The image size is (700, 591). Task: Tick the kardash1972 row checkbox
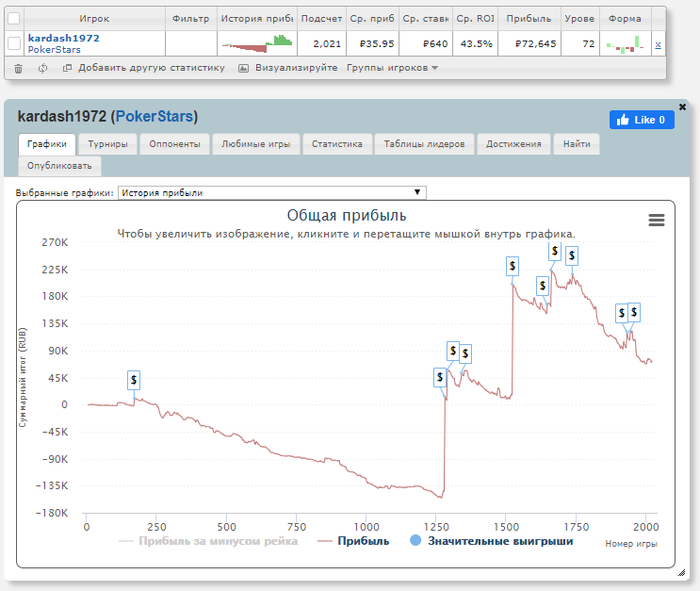[x=14, y=43]
